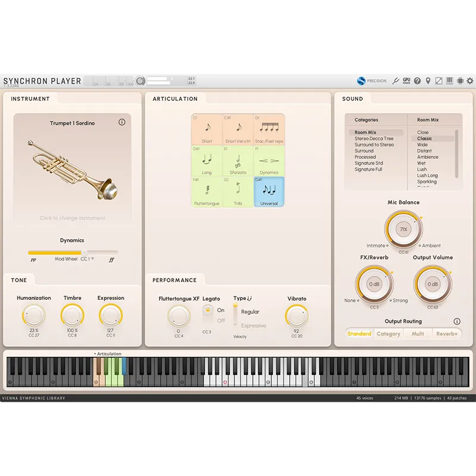The width and height of the screenshot is (476, 476).
Task: Click the Timbre knob
Action: [72, 316]
